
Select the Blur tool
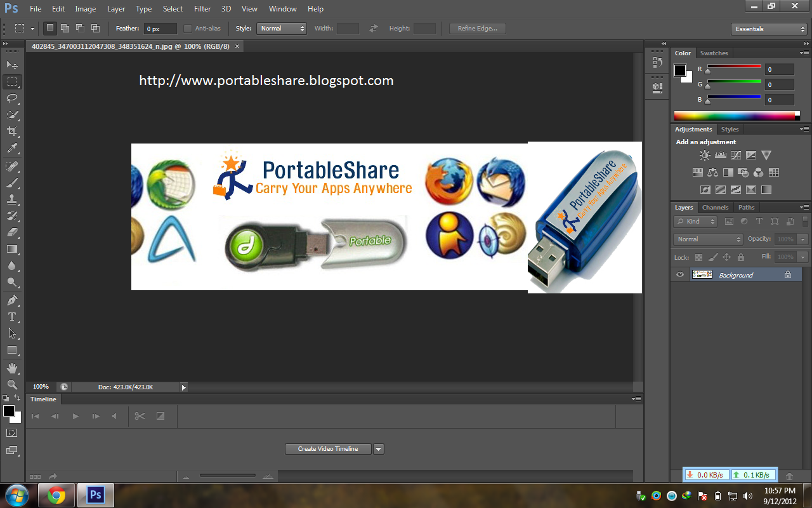click(12, 265)
